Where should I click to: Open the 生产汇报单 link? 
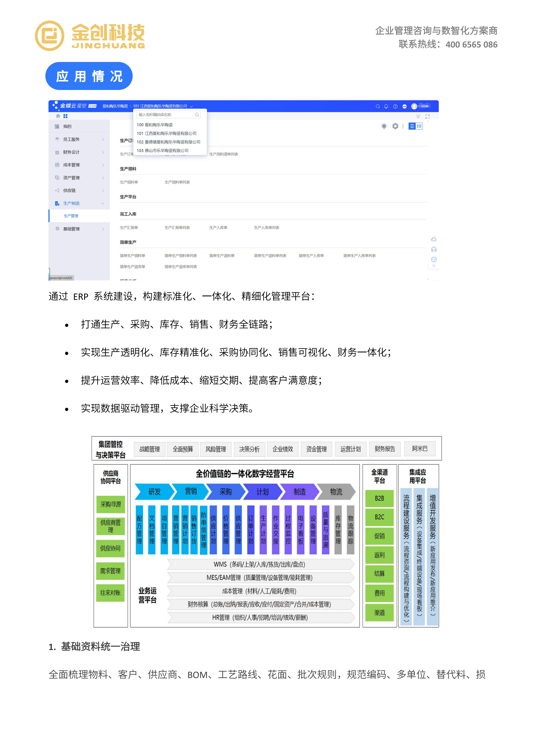(x=129, y=227)
